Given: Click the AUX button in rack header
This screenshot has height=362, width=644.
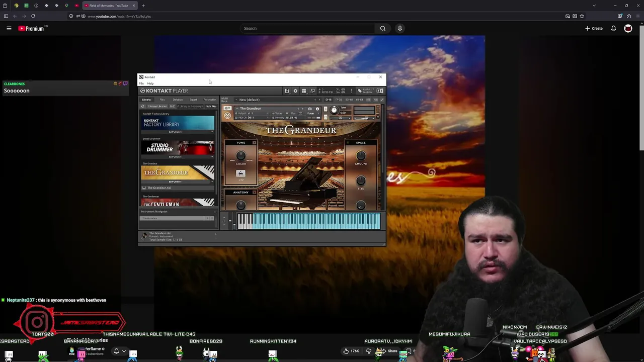Looking at the screenshot, I should pyautogui.click(x=375, y=100).
